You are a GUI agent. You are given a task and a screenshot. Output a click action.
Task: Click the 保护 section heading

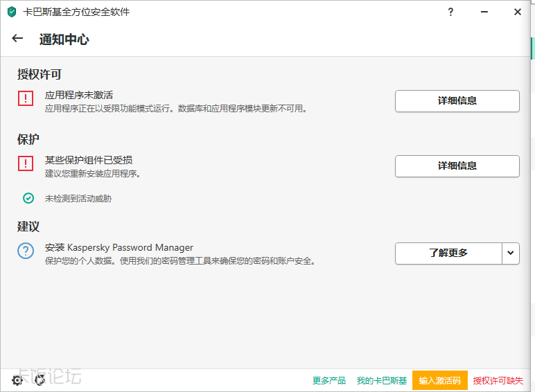click(28, 139)
